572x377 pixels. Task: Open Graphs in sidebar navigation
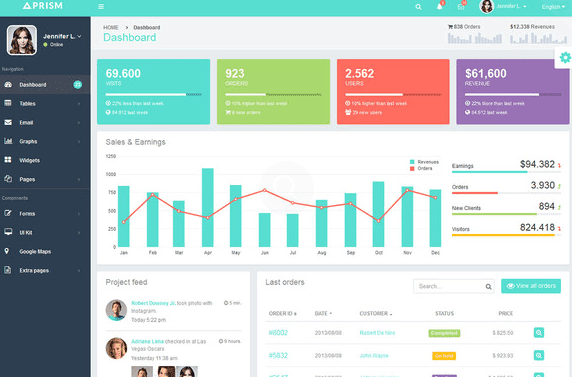45,141
